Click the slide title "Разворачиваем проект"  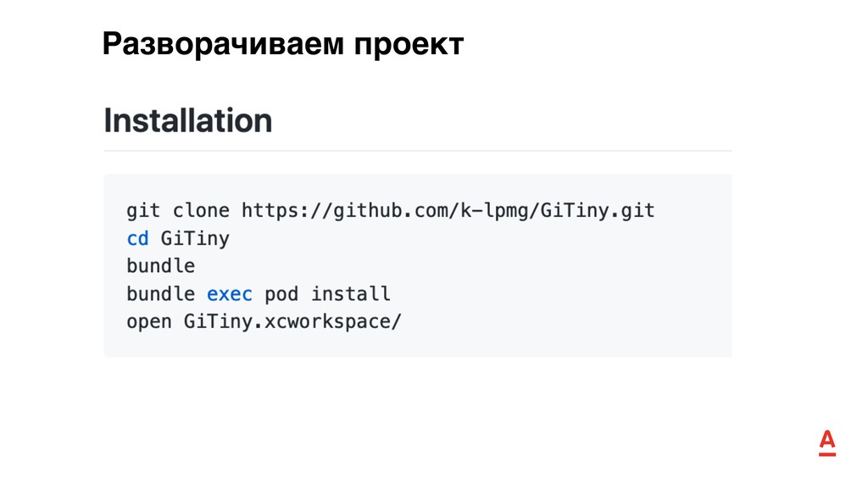tap(283, 44)
